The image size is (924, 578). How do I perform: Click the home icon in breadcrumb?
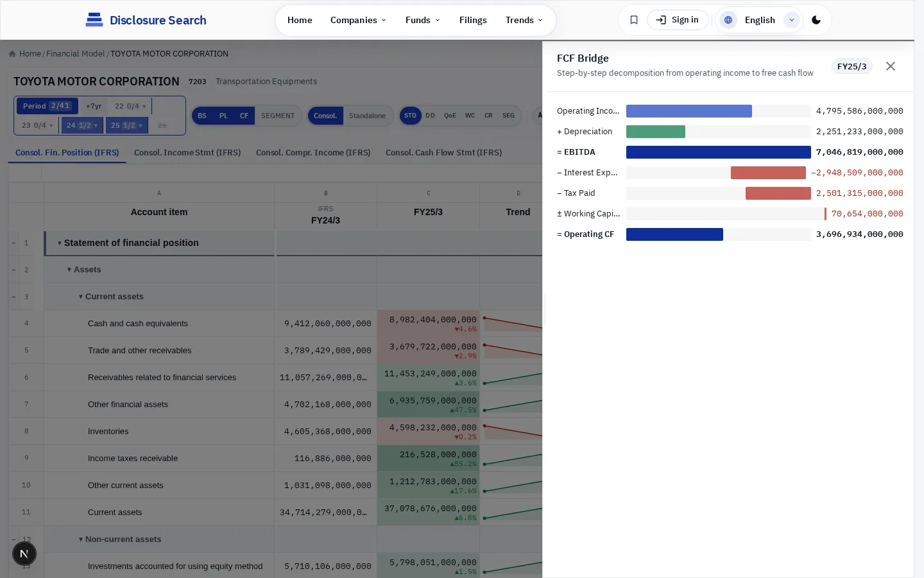(x=12, y=54)
